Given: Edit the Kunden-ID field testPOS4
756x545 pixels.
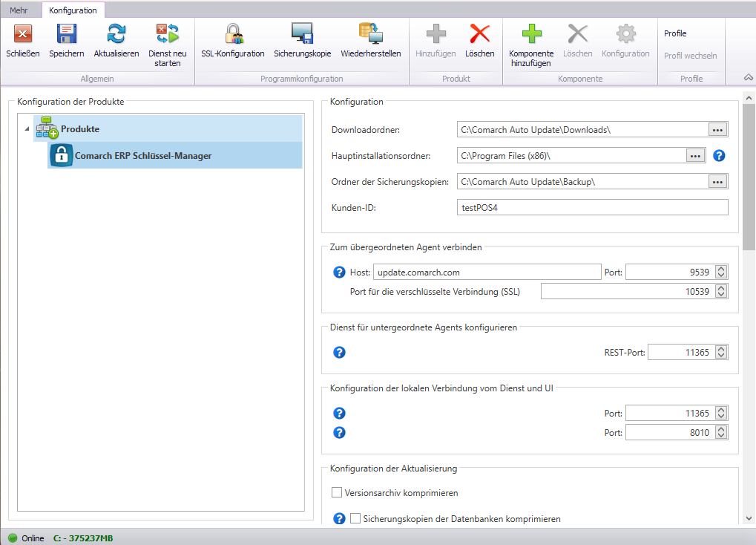Looking at the screenshot, I should [593, 208].
